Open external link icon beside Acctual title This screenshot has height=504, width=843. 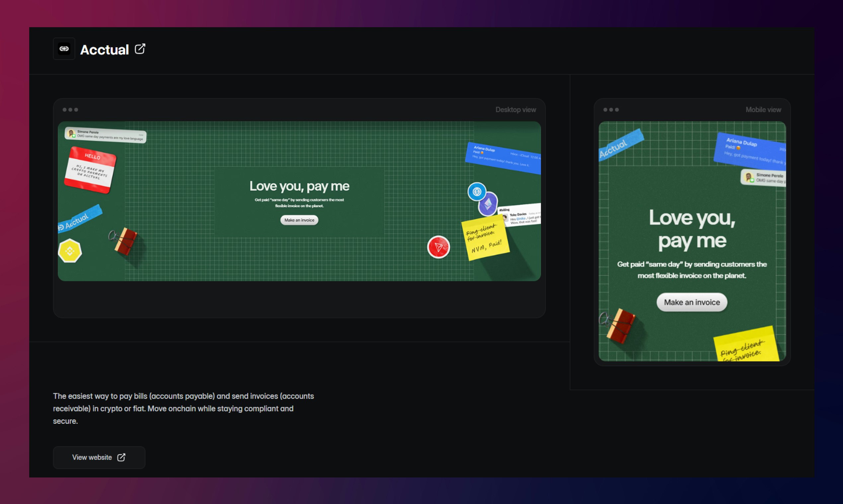pyautogui.click(x=140, y=49)
